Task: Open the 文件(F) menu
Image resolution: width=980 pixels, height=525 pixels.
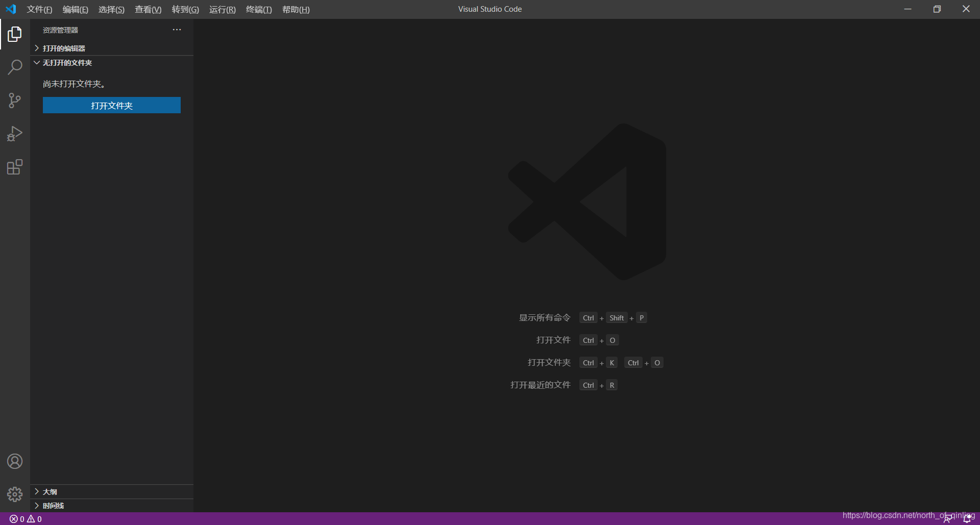Action: pyautogui.click(x=39, y=9)
